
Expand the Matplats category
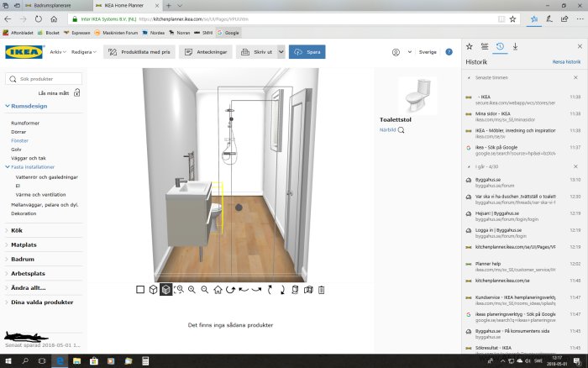click(x=21, y=244)
